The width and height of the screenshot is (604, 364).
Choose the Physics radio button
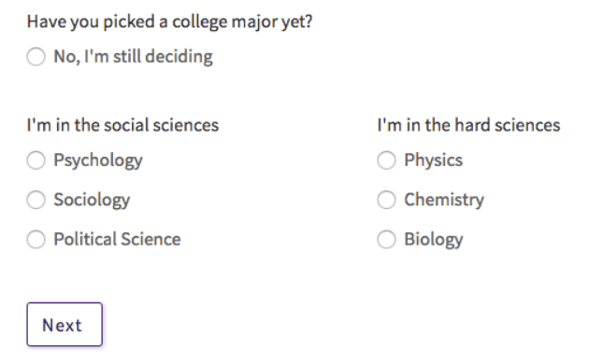pyautogui.click(x=386, y=160)
